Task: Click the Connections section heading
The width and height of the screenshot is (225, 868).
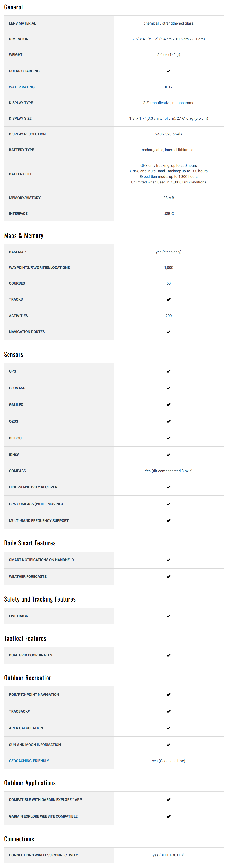Action: tap(19, 839)
